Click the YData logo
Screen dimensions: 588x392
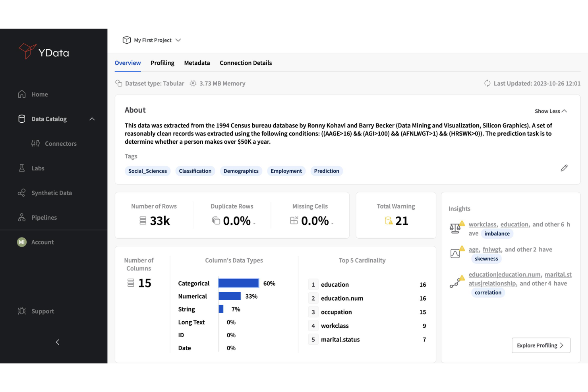pyautogui.click(x=44, y=52)
